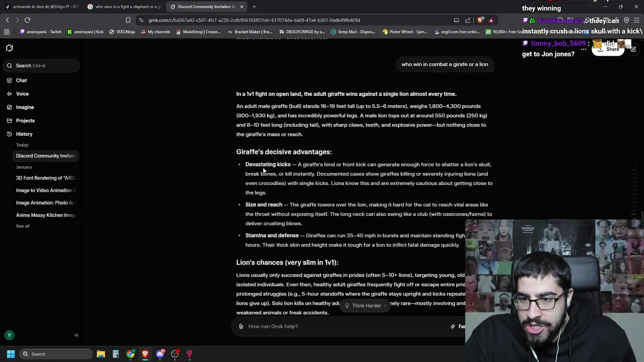
Task: Reload the page
Action: click(27, 20)
